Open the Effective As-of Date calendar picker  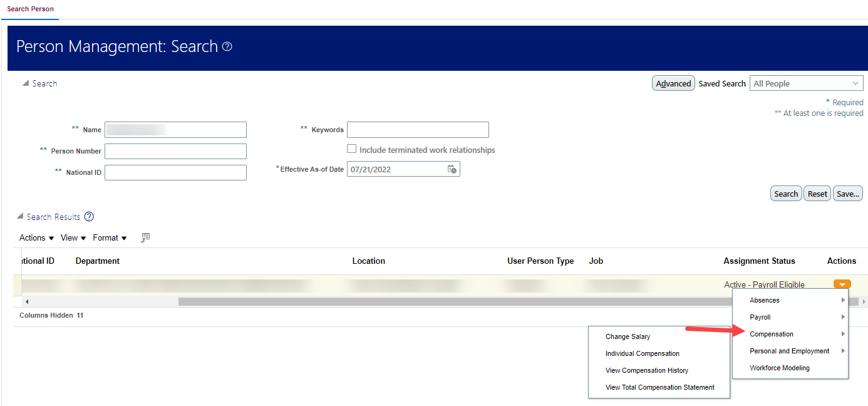pos(452,169)
